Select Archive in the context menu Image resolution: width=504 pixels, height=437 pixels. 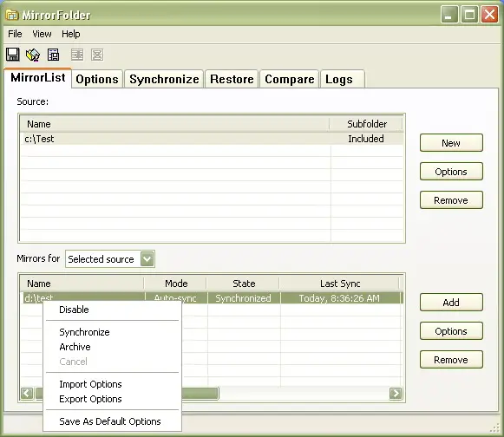click(x=112, y=347)
